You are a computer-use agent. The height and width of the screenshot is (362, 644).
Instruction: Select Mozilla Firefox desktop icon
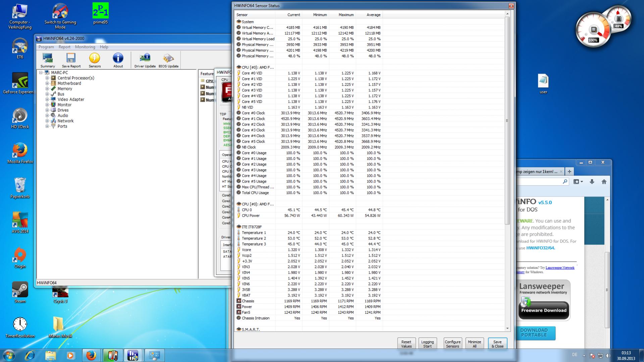pos(20,153)
